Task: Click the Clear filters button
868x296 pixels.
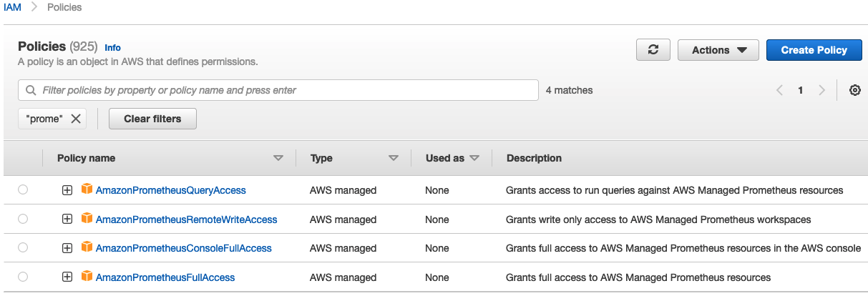Action: pyautogui.click(x=152, y=119)
